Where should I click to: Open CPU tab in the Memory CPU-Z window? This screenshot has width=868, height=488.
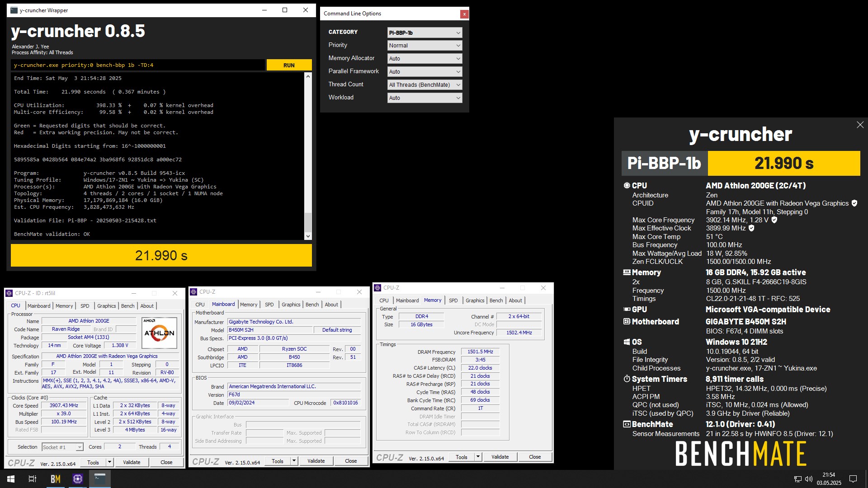coord(384,300)
